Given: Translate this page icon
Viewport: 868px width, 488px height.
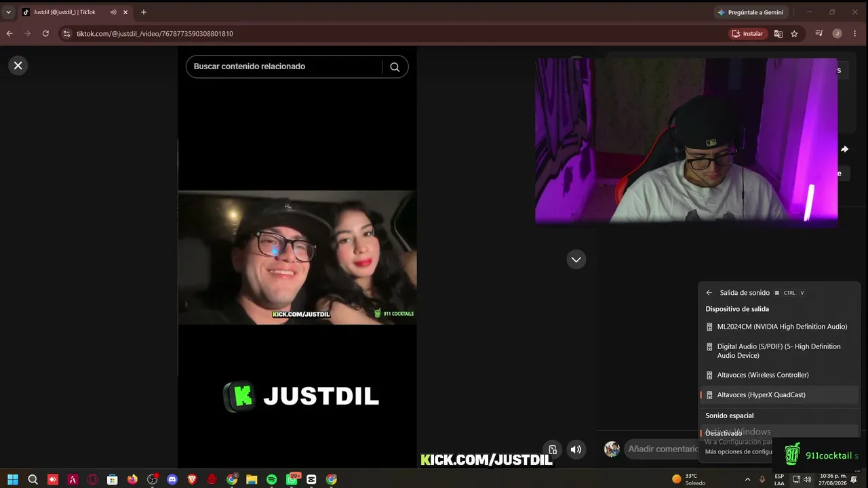Looking at the screenshot, I should tap(778, 34).
